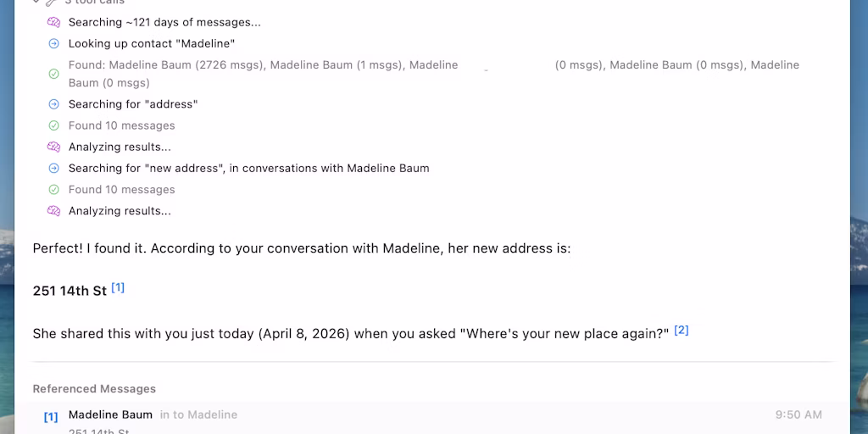The image size is (868, 434).
Task: Click brain icon beside "Searching ~121 days of messages"
Action: tap(54, 22)
